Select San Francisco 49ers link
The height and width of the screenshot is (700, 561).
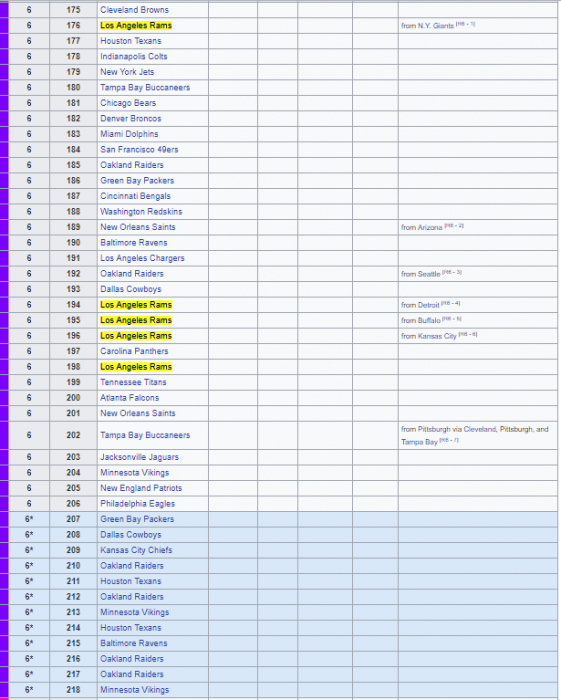(x=139, y=150)
